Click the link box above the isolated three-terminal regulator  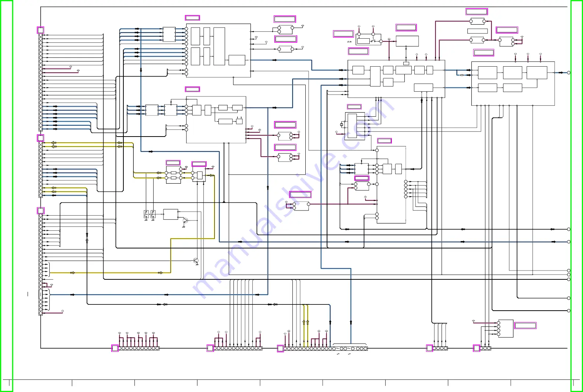pos(301,194)
